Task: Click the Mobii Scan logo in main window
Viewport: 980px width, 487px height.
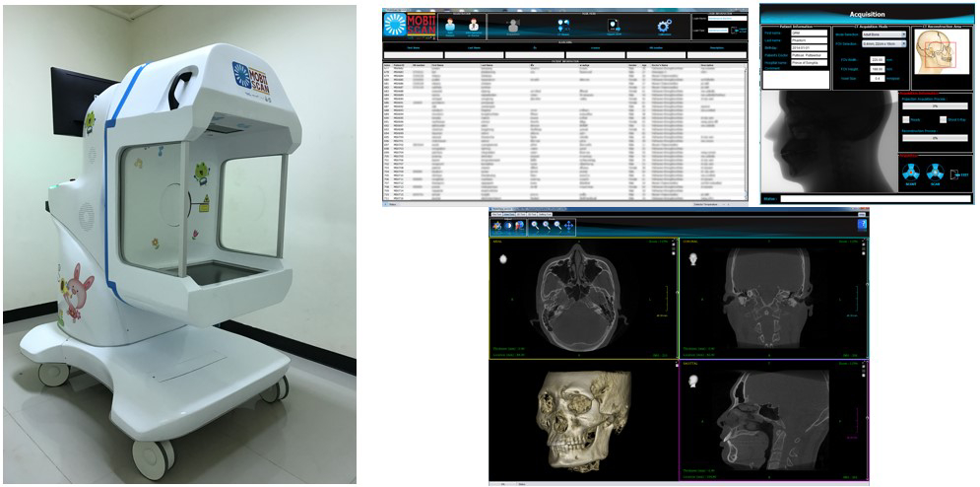Action: point(409,25)
